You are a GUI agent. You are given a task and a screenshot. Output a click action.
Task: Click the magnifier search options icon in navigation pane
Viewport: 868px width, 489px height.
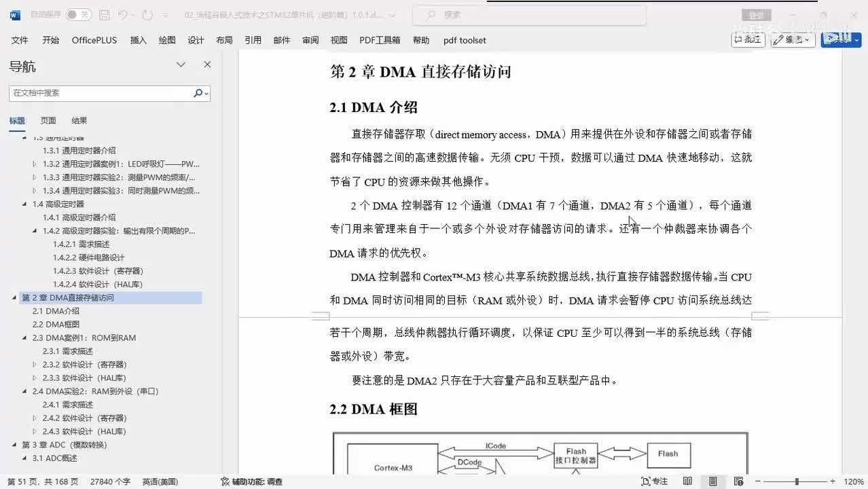point(200,93)
